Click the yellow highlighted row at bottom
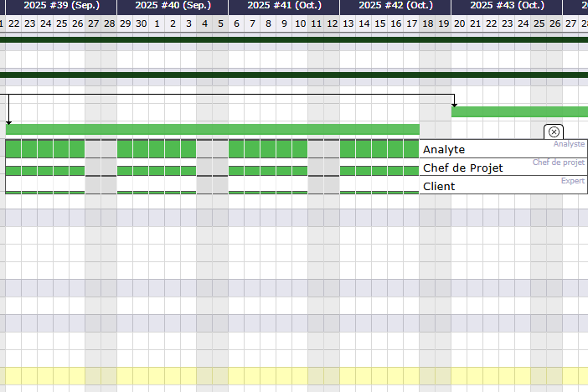 (x=293, y=375)
